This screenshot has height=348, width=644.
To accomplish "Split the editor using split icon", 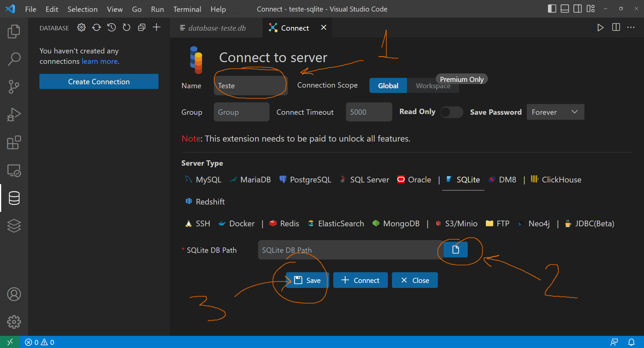I will point(616,28).
